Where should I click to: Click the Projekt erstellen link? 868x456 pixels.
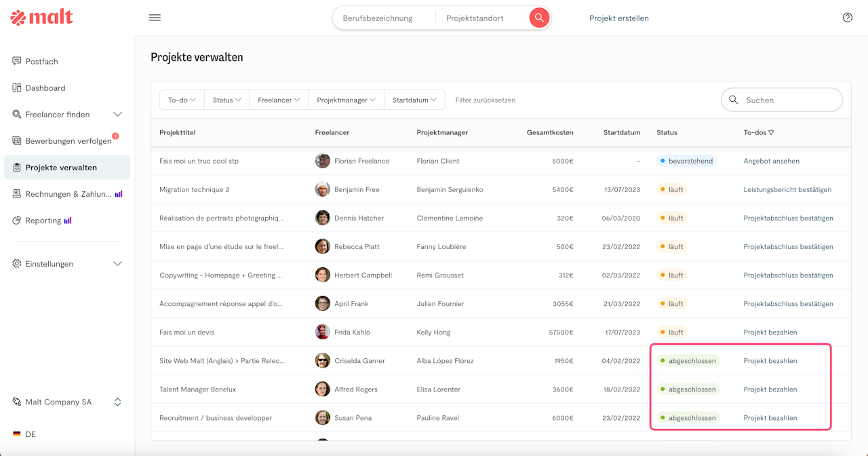click(618, 18)
